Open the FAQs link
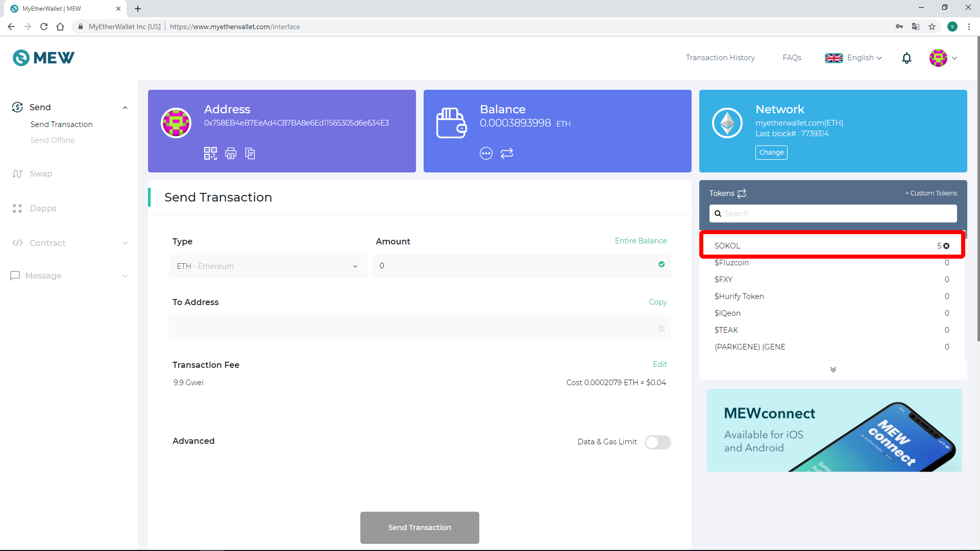This screenshot has height=551, width=980. tap(792, 58)
